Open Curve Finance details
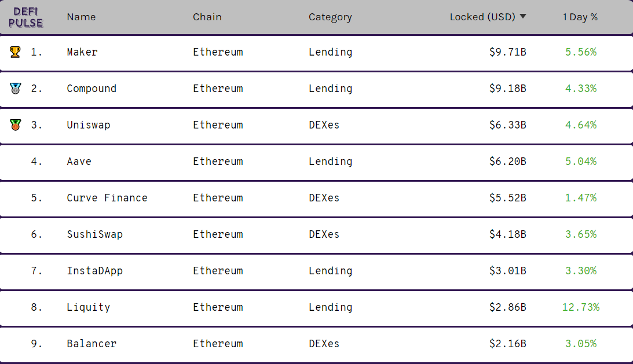The image size is (633, 364). (x=107, y=198)
